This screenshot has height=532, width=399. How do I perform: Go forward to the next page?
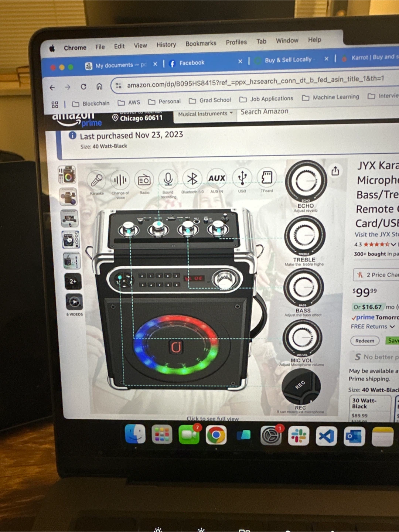(x=67, y=87)
